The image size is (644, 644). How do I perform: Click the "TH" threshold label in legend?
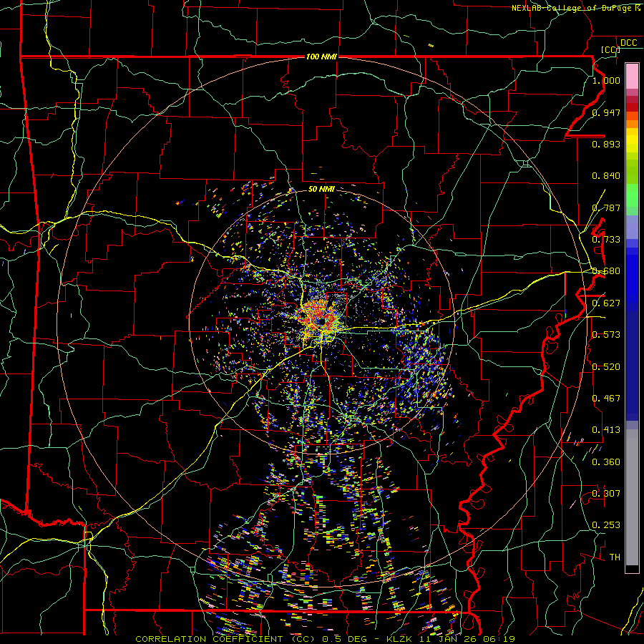(x=615, y=557)
